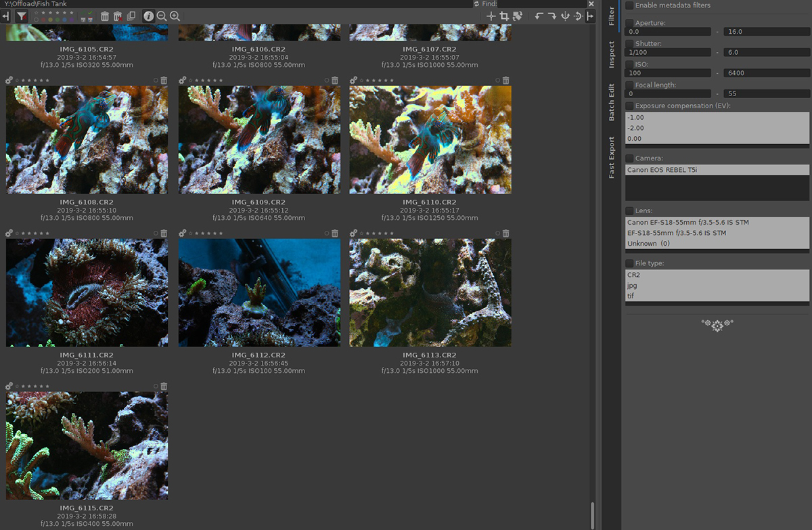Click the clear filters funnel icon

point(22,16)
